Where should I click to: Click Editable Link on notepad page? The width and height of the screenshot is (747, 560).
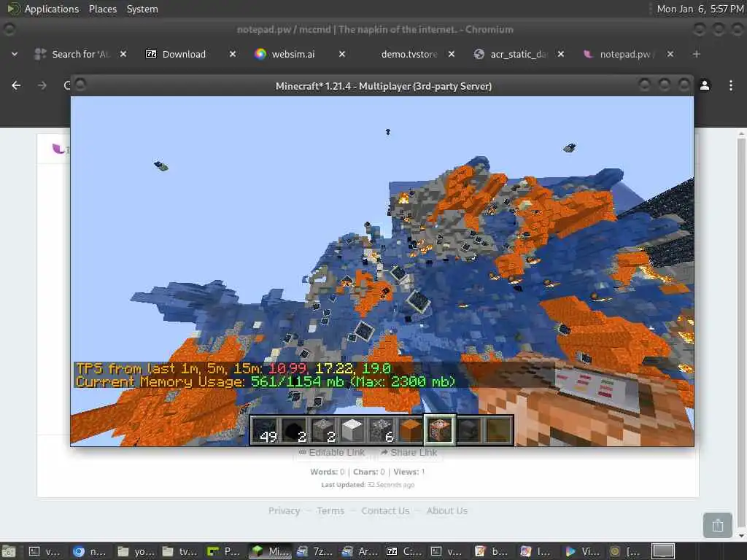point(332,452)
